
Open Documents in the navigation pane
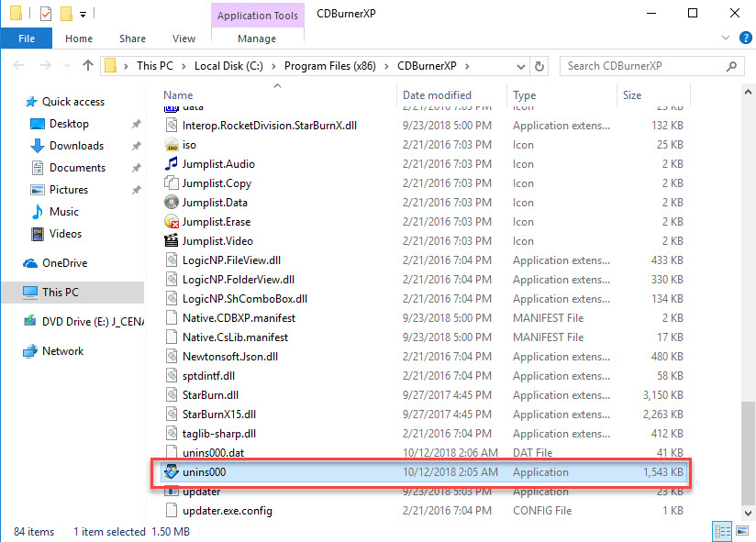77,168
